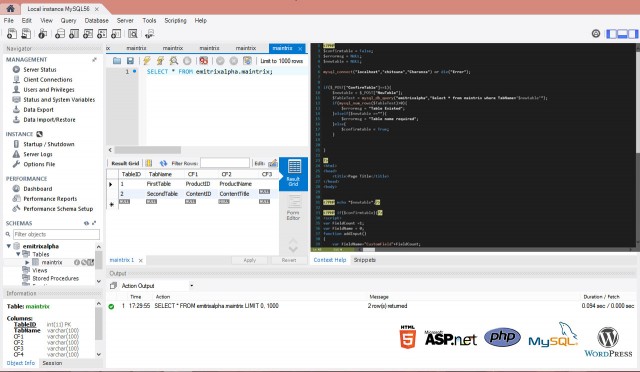The width and height of the screenshot is (640, 372).
Task: Expand the maintrix table node
Action: coord(27,262)
